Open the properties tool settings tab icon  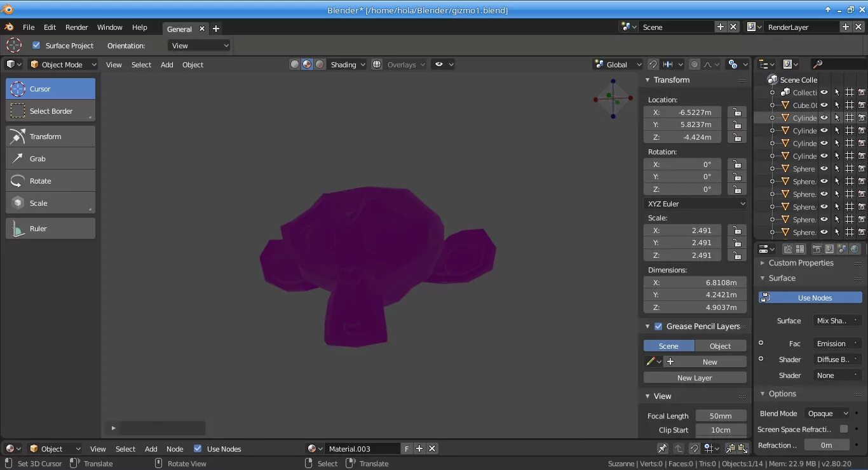click(x=788, y=249)
